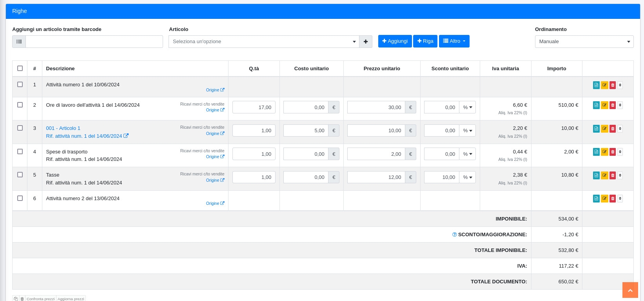
Task: Open the Altro dropdown menu
Action: point(454,41)
